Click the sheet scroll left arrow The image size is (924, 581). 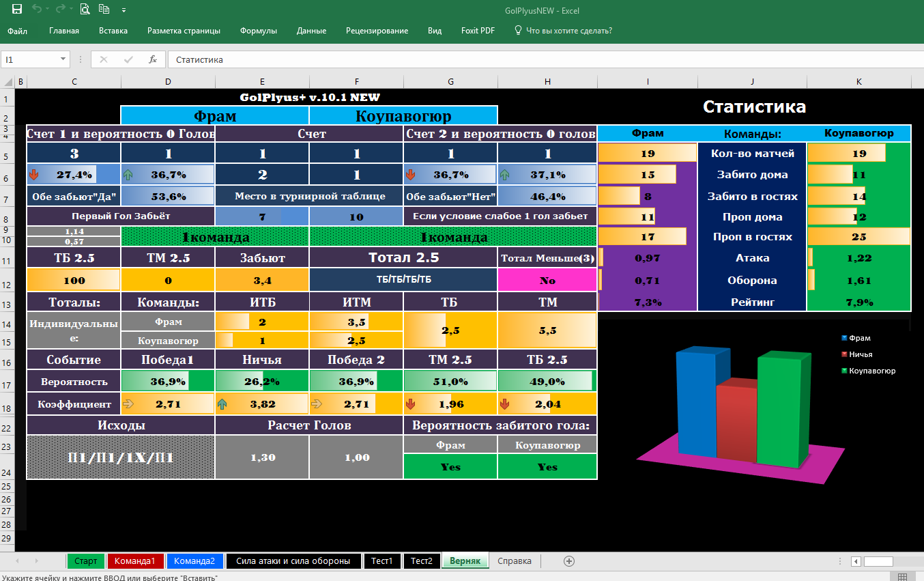click(18, 561)
